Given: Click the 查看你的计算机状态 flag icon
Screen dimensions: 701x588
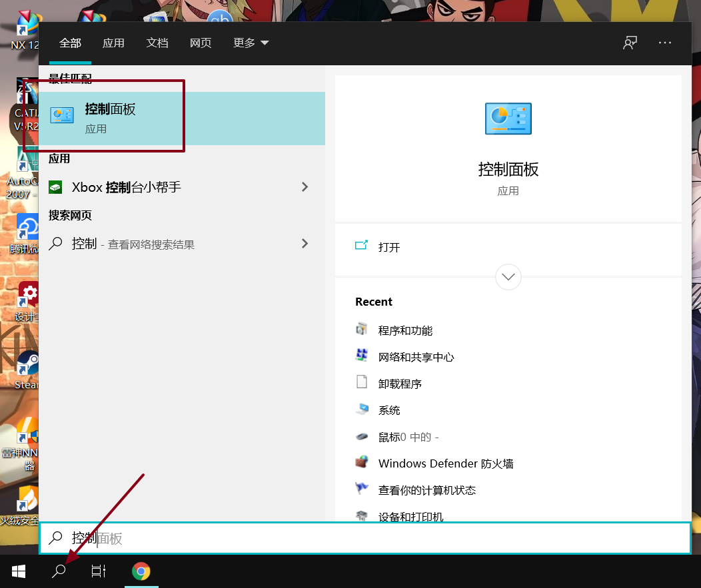Looking at the screenshot, I should [362, 488].
